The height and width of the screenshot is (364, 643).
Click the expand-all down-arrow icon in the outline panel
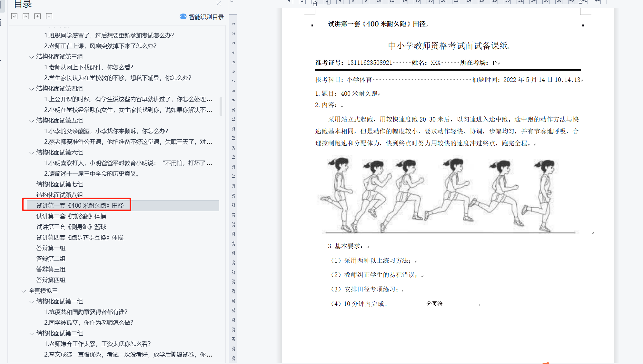(x=14, y=16)
